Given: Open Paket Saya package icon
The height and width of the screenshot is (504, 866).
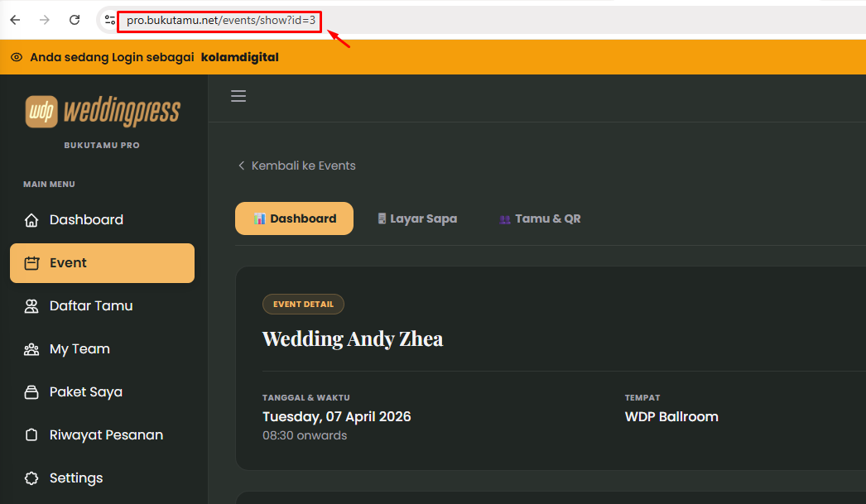Looking at the screenshot, I should 31,391.
